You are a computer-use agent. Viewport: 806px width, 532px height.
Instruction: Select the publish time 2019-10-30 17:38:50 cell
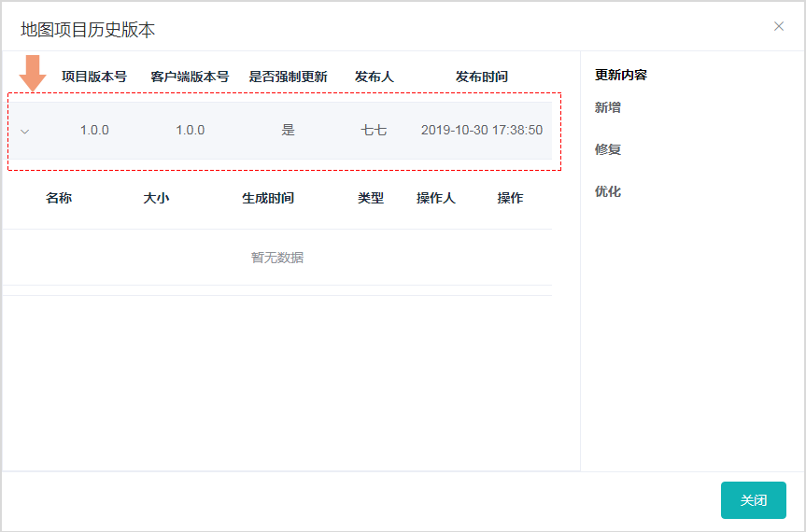(481, 130)
